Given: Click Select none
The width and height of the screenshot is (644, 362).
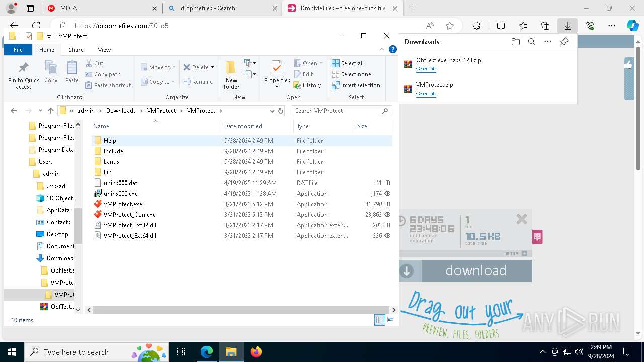Looking at the screenshot, I should (x=351, y=74).
